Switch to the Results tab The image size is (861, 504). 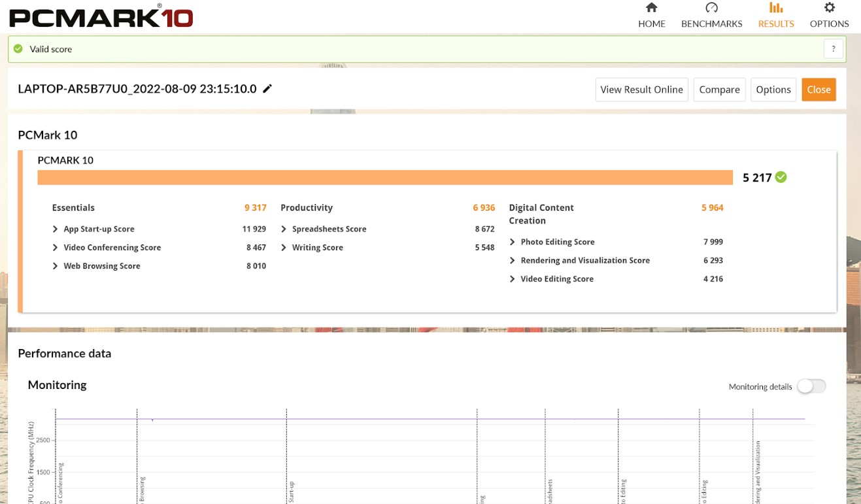[776, 16]
